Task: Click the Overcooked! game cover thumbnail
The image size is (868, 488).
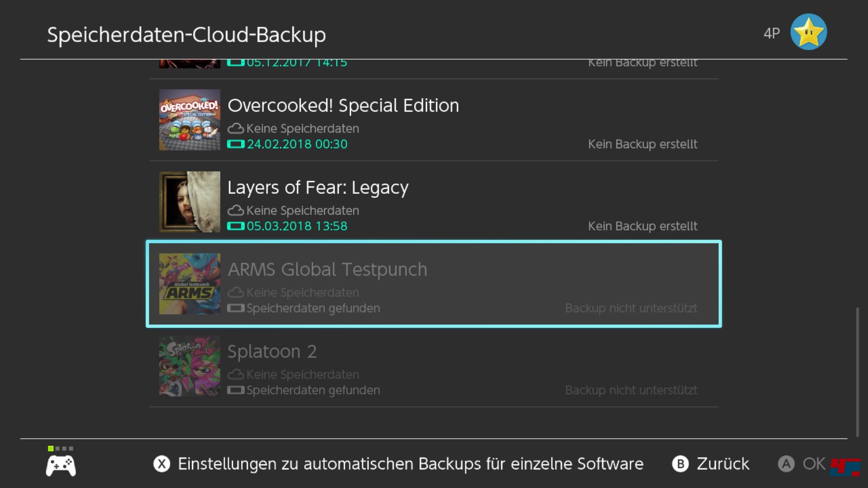Action: [189, 120]
